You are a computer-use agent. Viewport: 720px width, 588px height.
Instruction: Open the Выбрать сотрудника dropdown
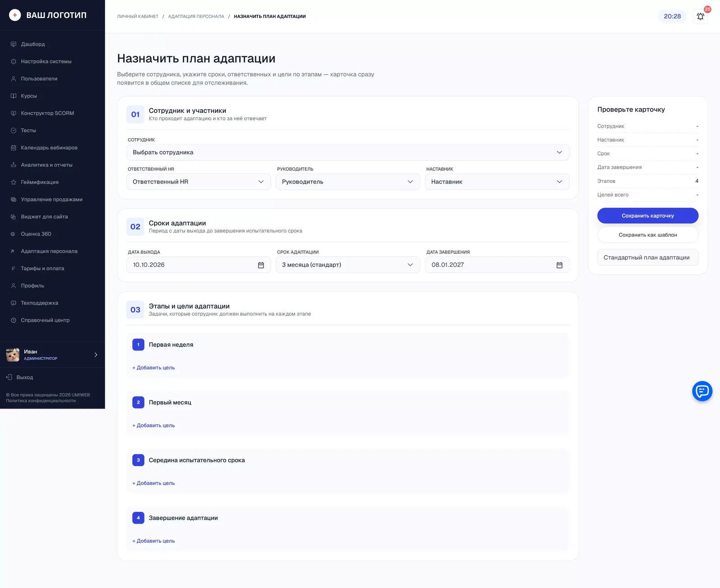tap(348, 153)
